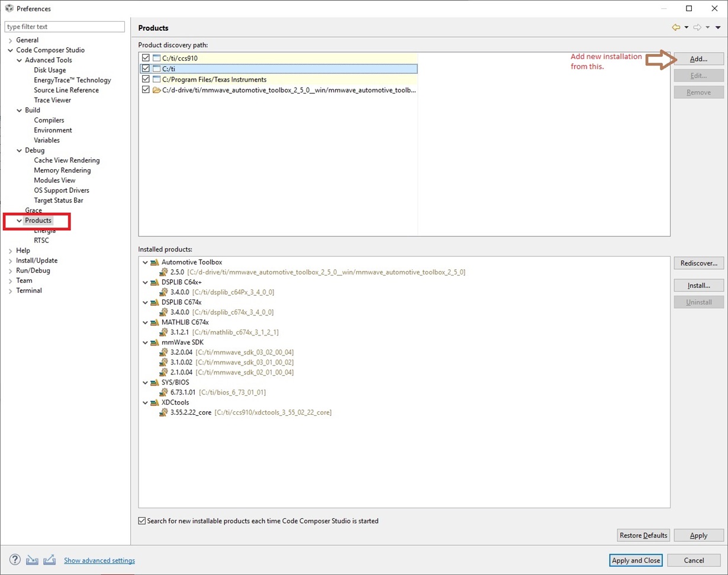The height and width of the screenshot is (575, 728).
Task: Collapse the Automotive Toolbox installed product
Action: click(x=145, y=262)
